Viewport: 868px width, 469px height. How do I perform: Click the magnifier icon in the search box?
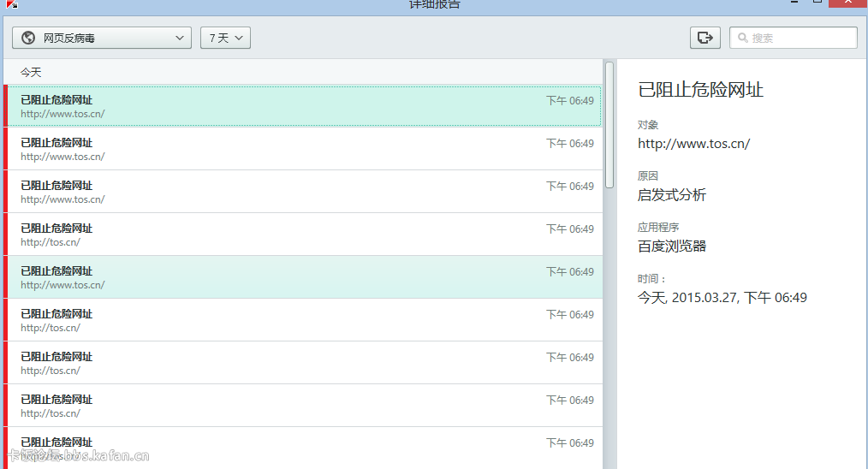pyautogui.click(x=741, y=38)
